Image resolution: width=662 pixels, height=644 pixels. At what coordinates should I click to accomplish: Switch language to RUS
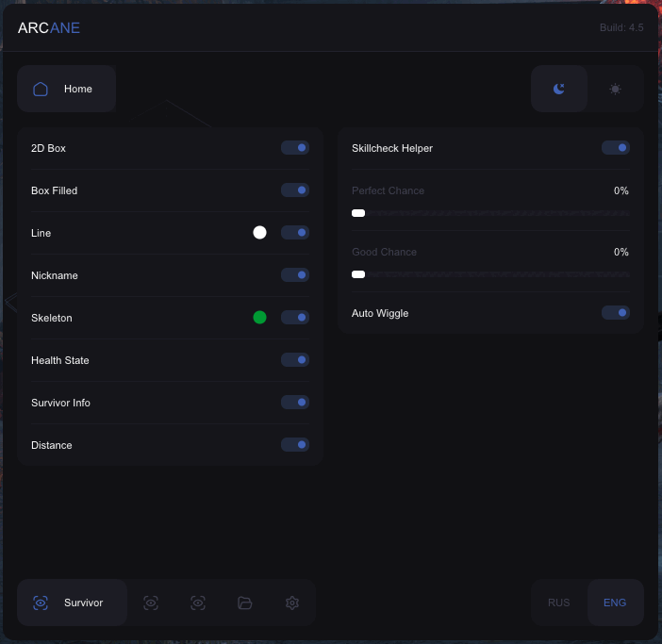point(558,603)
